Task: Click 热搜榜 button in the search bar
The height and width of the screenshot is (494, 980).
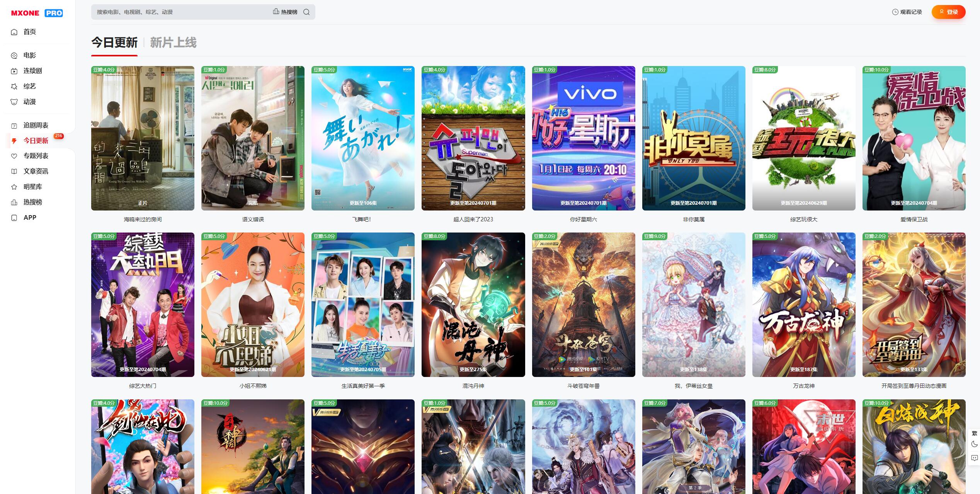Action: tap(285, 12)
